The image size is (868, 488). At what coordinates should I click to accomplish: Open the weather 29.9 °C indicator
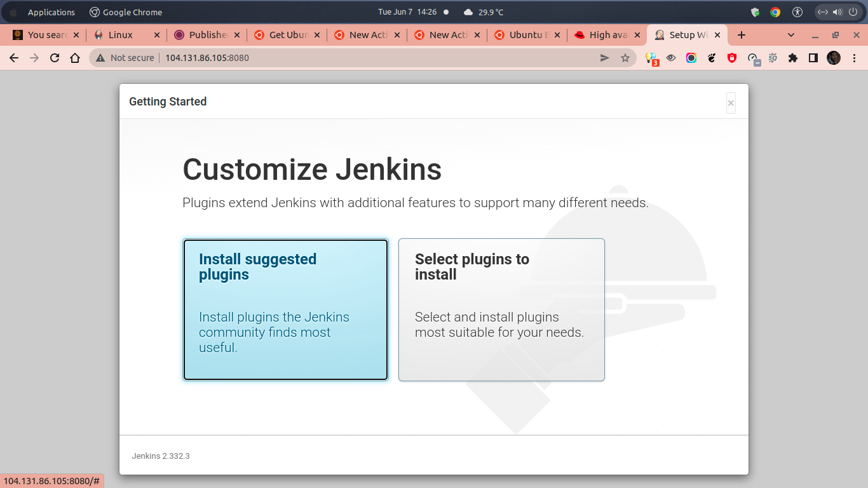click(484, 12)
